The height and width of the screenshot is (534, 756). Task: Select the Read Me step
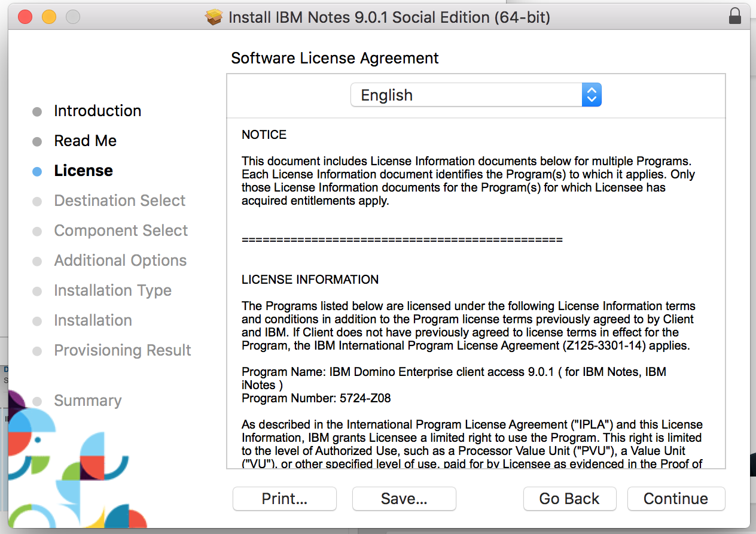point(85,141)
